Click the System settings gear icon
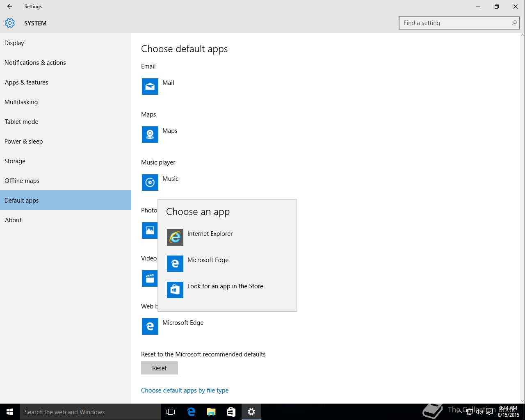 point(10,23)
